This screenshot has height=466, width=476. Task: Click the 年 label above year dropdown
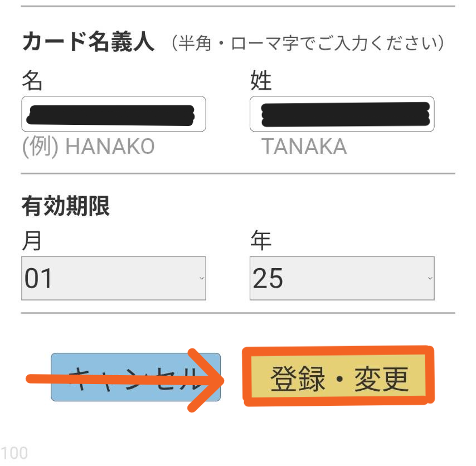coord(261,241)
